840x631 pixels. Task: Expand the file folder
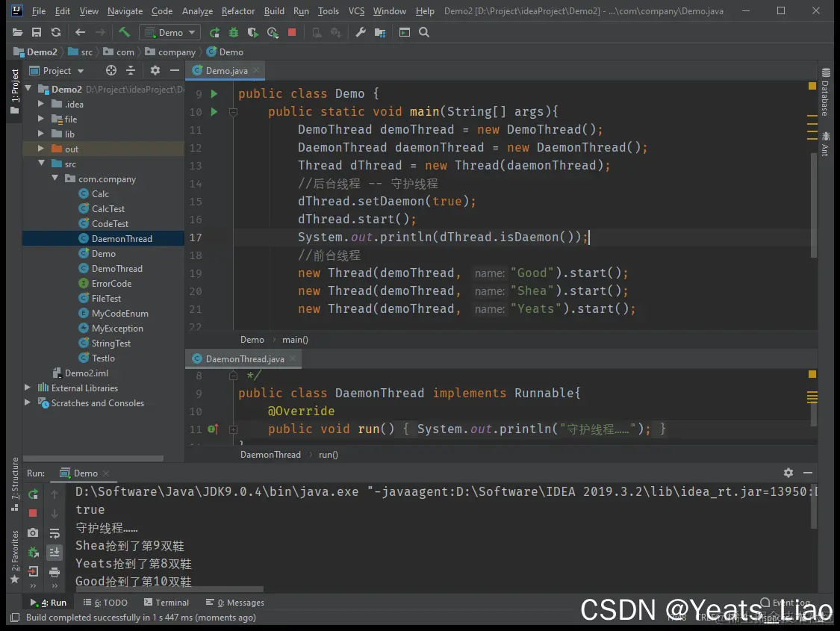pos(41,119)
